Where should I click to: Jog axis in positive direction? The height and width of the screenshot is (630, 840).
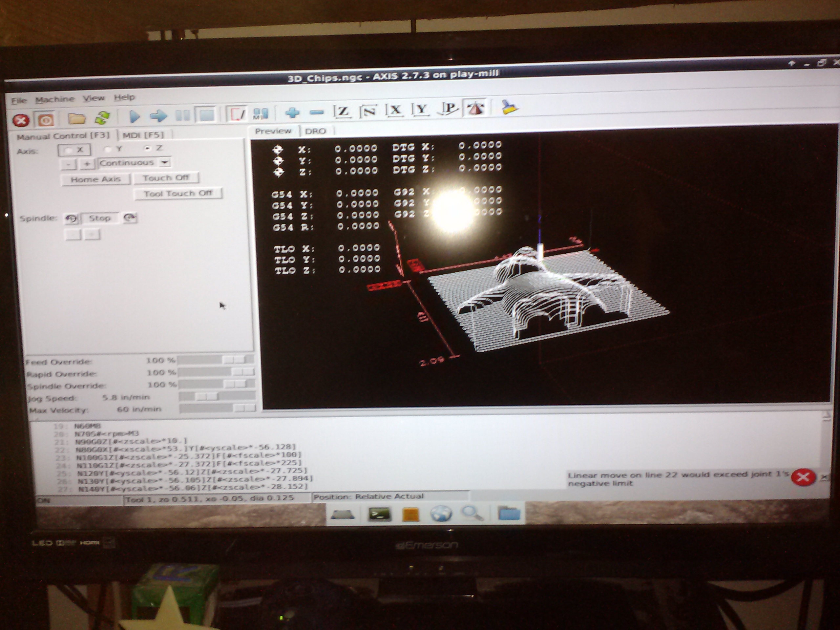87,164
